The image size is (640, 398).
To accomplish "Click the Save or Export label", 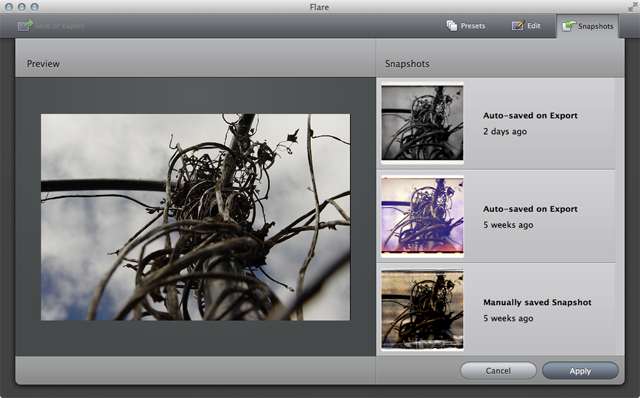I will coord(60,26).
